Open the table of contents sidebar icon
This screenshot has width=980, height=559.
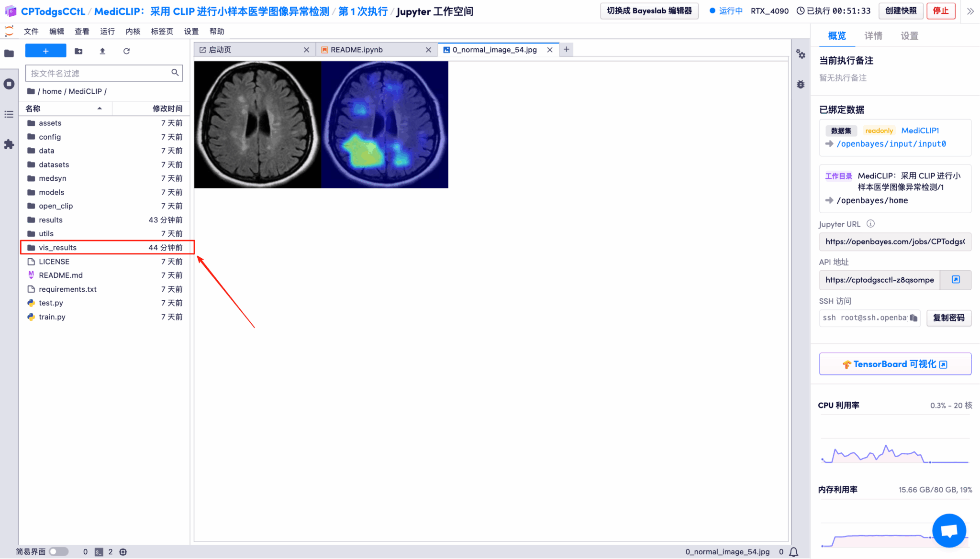(9, 114)
